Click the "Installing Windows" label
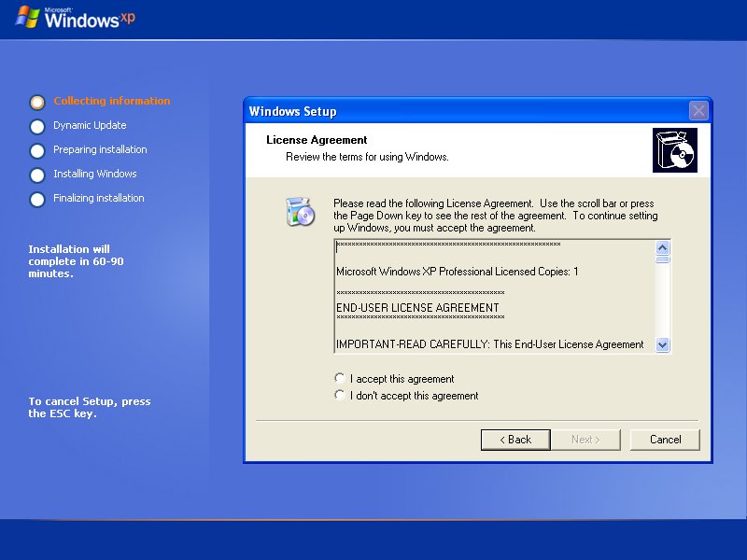This screenshot has height=560, width=747. (x=95, y=174)
